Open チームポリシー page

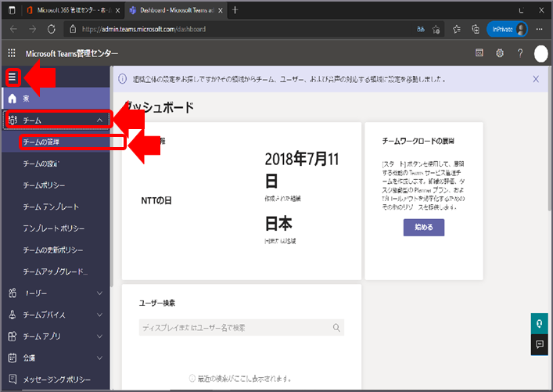(44, 185)
